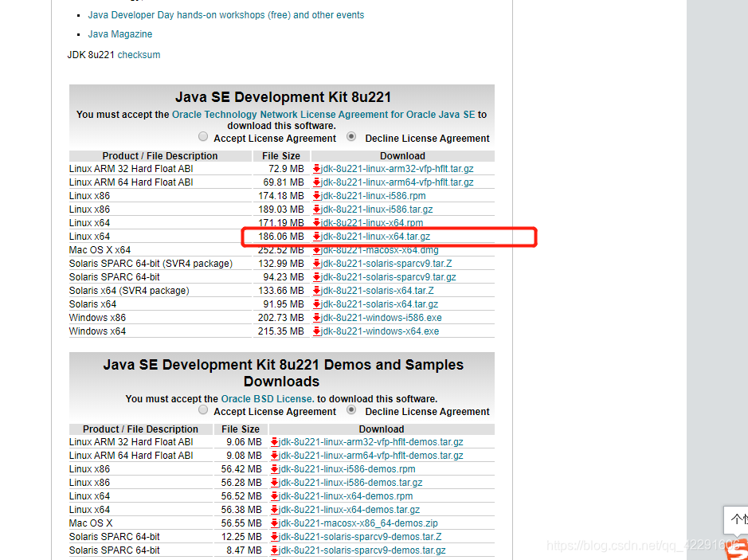The height and width of the screenshot is (560, 748).
Task: Download jdk-8u221-linux-arm32-vfp-hflt-demos.tar.gz
Action: click(x=371, y=442)
